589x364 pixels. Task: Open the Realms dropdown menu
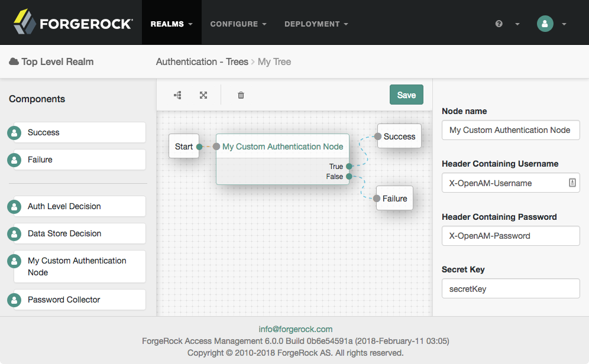pyautogui.click(x=171, y=24)
